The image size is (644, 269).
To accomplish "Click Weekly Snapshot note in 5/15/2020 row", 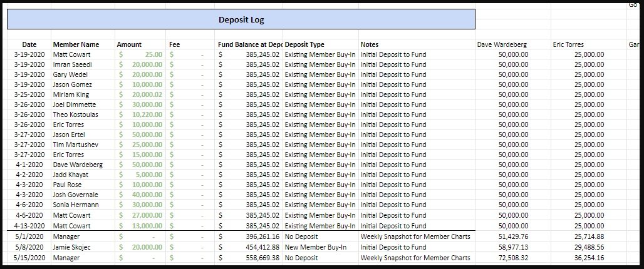I will point(415,258).
